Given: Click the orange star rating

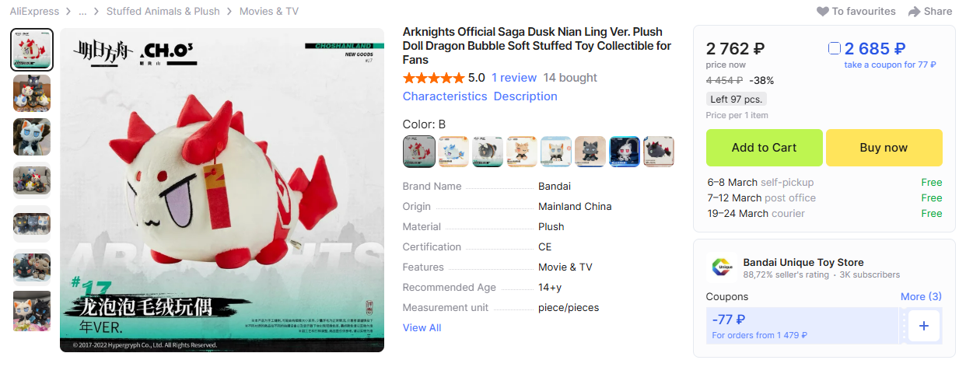Looking at the screenshot, I should [x=433, y=78].
